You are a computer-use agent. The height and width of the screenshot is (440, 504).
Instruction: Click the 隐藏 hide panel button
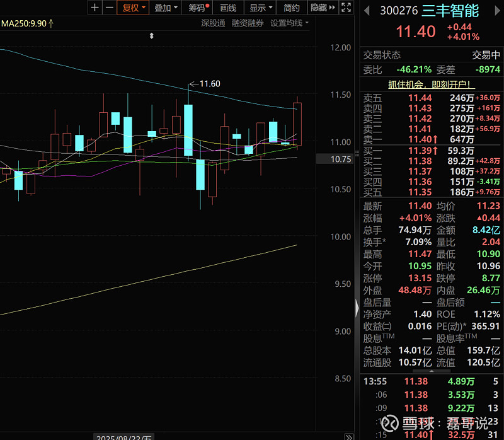coord(323,8)
